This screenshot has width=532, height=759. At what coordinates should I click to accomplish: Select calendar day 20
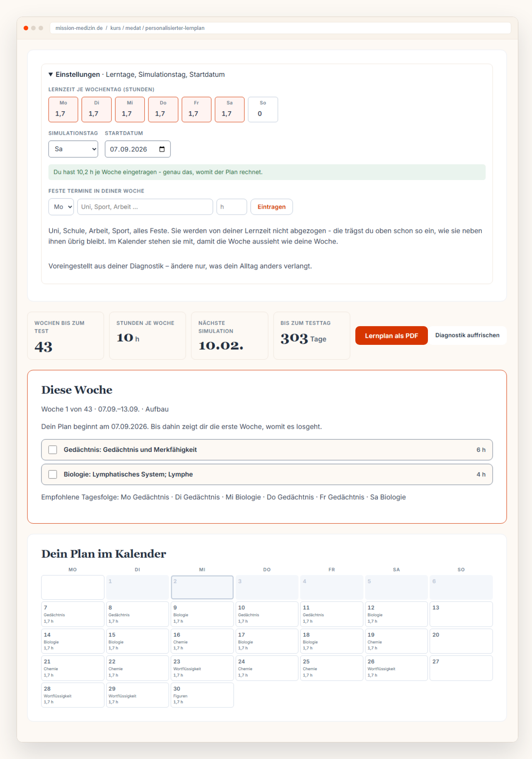461,641
